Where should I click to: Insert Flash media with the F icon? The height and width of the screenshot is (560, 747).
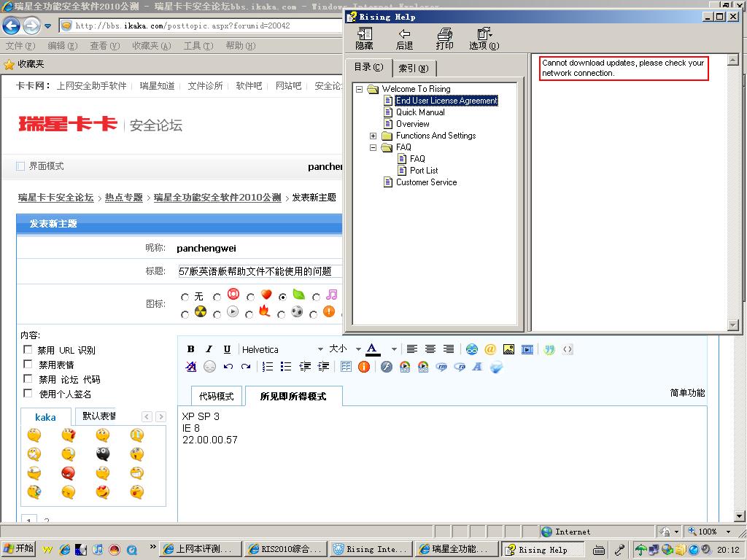coord(387,367)
